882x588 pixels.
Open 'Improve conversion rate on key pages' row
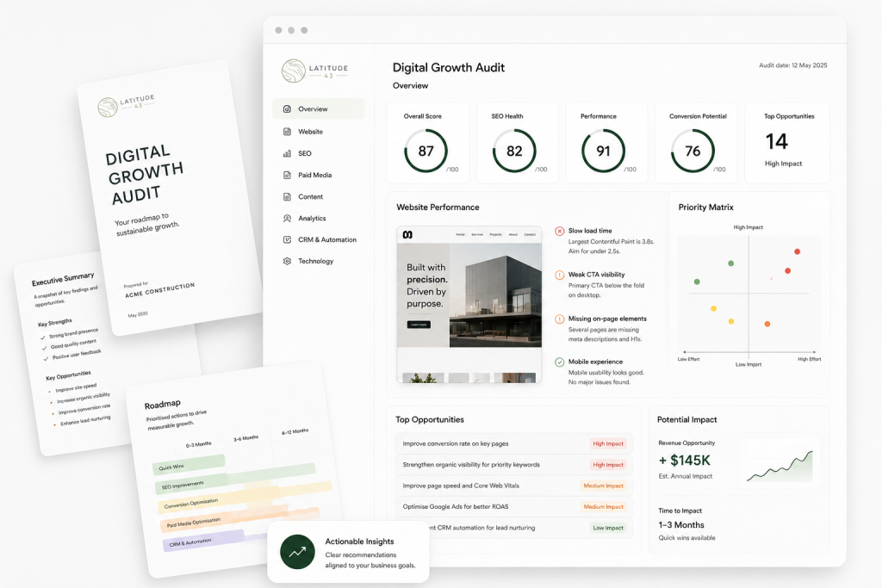[513, 443]
